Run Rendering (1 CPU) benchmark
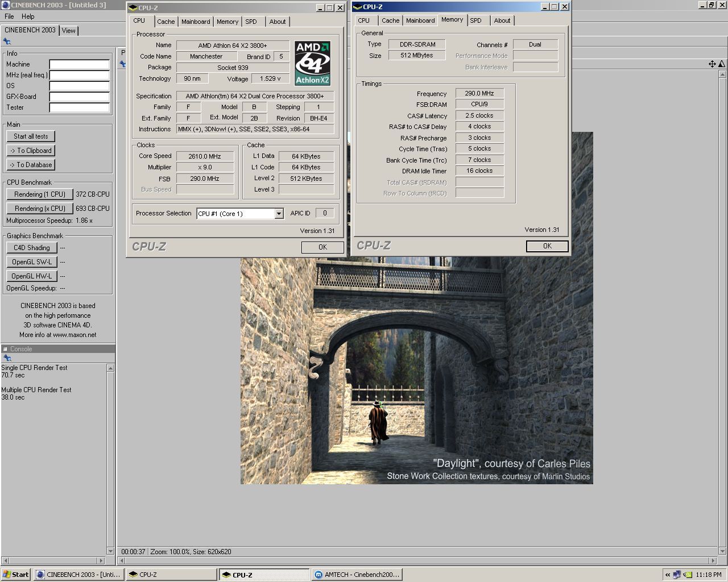Image resolution: width=728 pixels, height=582 pixels. [x=40, y=194]
